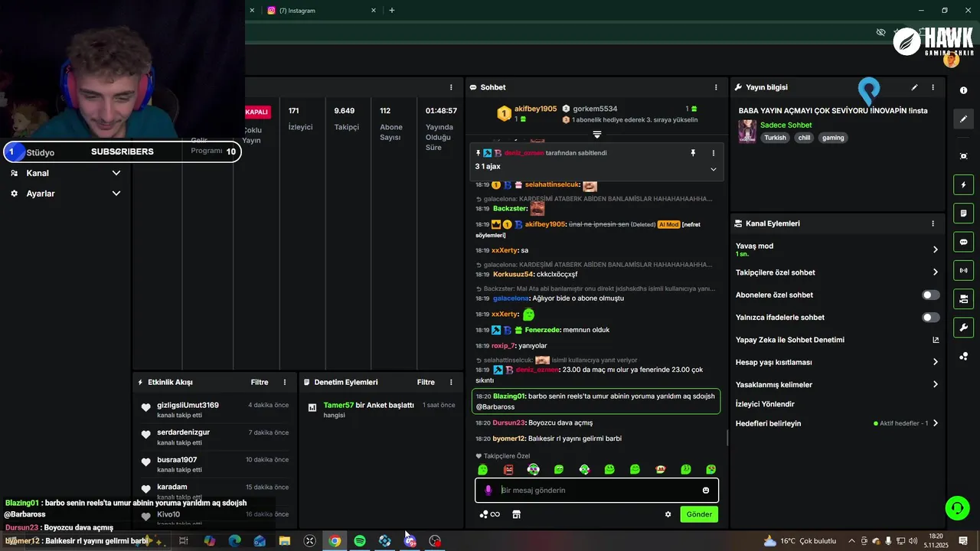Select the Turkish stream tag
The image size is (980, 551).
tap(775, 138)
